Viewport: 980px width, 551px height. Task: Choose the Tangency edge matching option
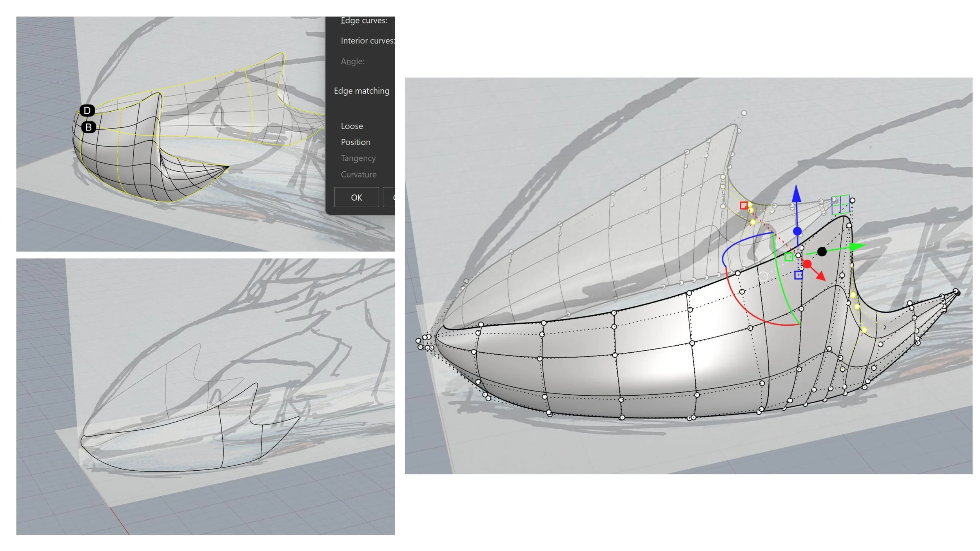(358, 158)
